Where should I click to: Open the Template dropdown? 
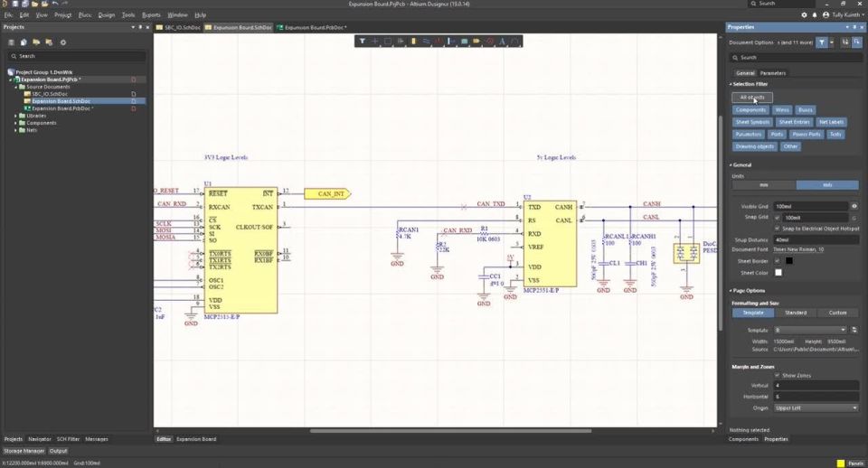(x=810, y=330)
